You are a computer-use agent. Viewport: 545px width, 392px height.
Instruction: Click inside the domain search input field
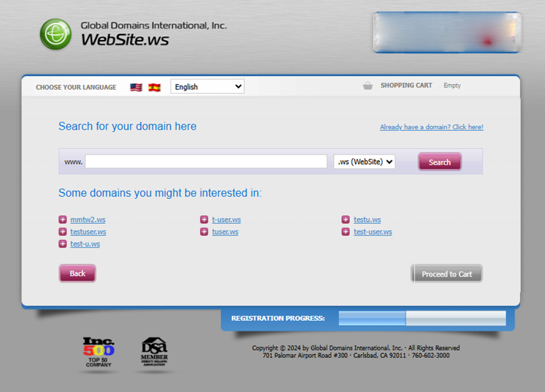click(206, 162)
